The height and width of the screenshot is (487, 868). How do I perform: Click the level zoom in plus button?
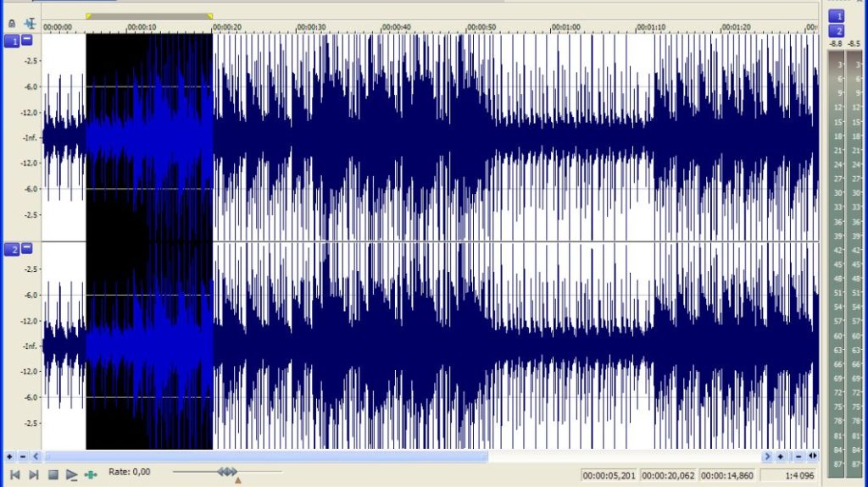click(9, 457)
